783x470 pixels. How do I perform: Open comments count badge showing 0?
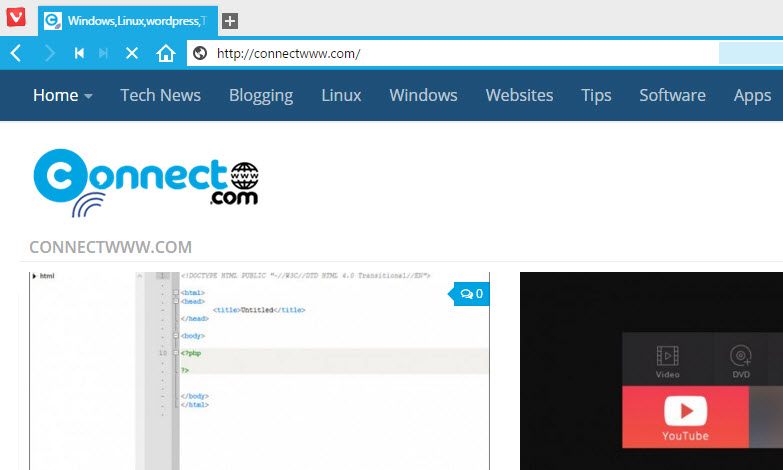coord(470,294)
